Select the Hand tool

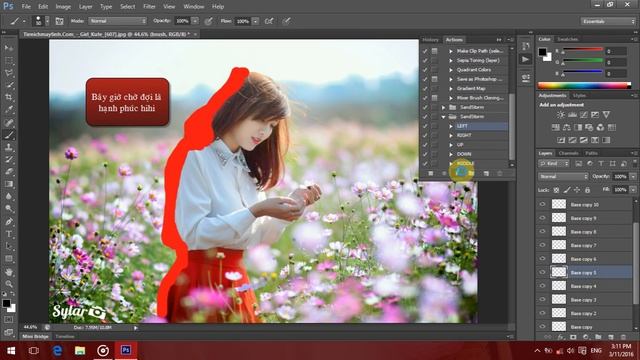pyautogui.click(x=9, y=271)
